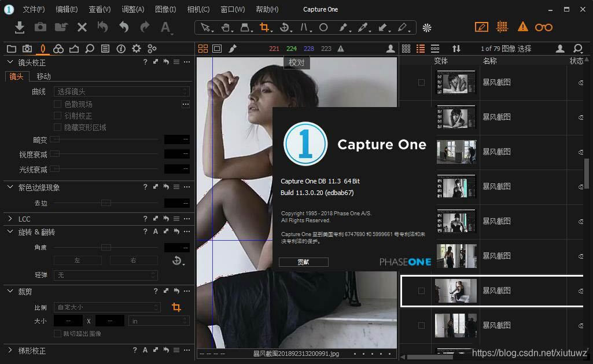Collapse the 裁剪 panel
Viewport: 593px width, 364px height.
[x=10, y=291]
